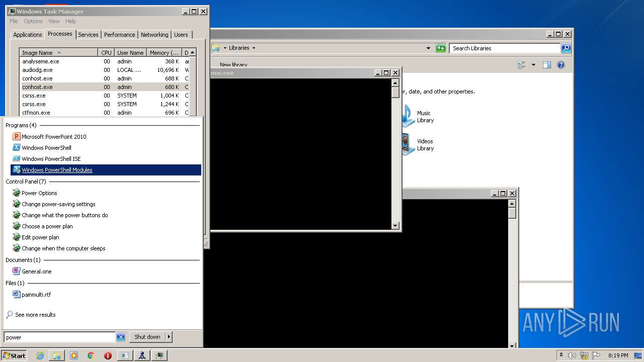This screenshot has width=644, height=362.
Task: Open Task Manager View menu
Action: coord(54,21)
